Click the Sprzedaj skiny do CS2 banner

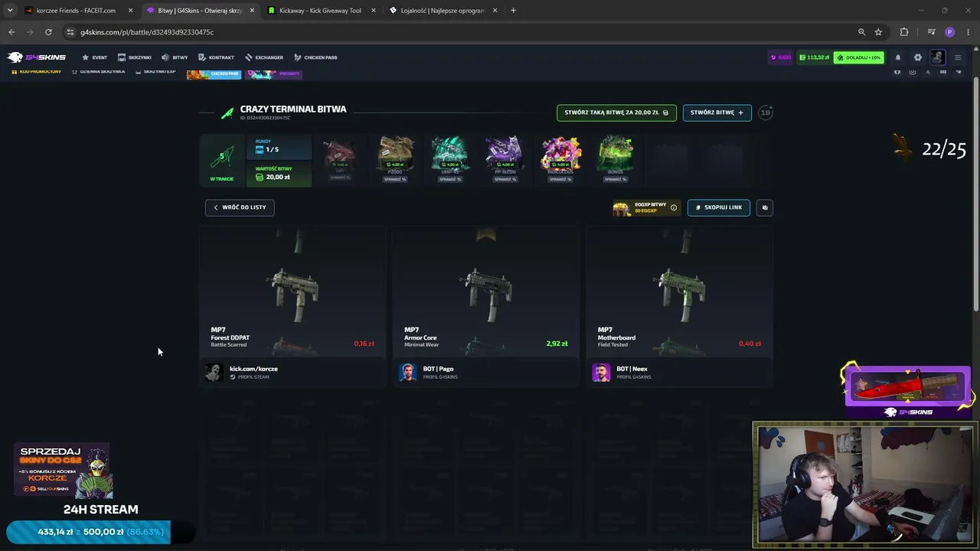point(64,470)
